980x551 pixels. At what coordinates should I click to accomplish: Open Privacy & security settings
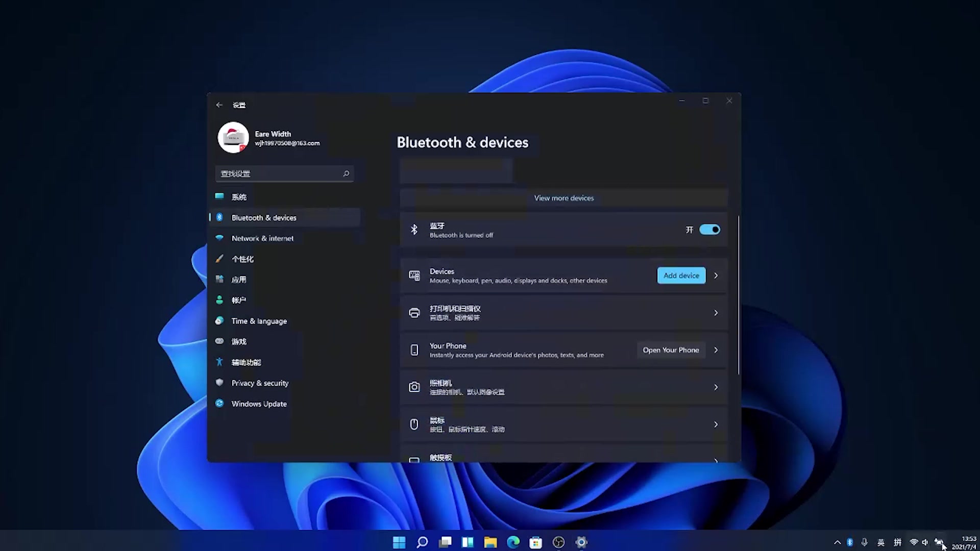(x=260, y=383)
